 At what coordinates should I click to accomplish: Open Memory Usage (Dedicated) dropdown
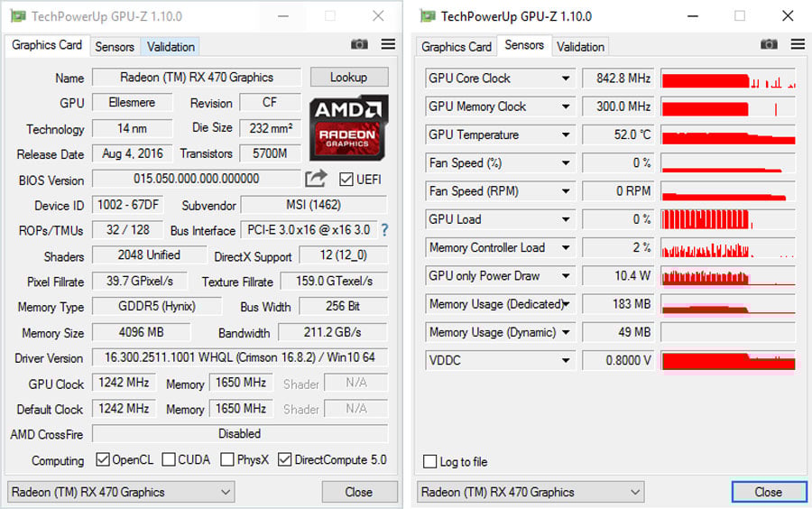(x=566, y=304)
